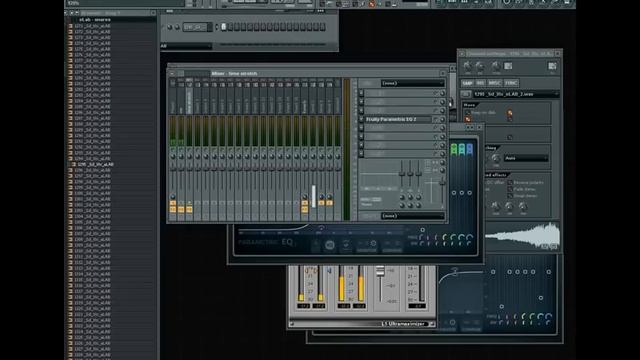Open the Auto dropdown in Channel settings

tap(526, 158)
